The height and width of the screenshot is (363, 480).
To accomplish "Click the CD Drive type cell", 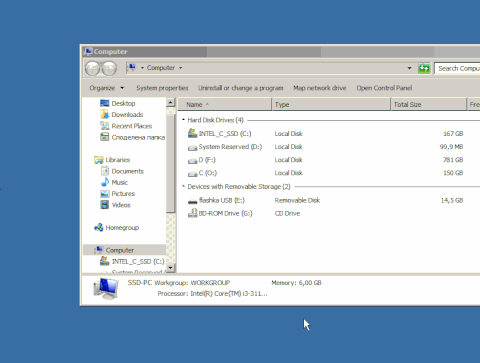I will 287,213.
